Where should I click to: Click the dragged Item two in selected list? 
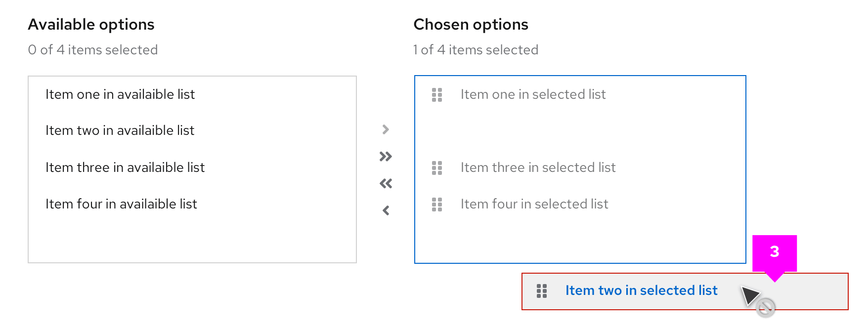tap(641, 290)
